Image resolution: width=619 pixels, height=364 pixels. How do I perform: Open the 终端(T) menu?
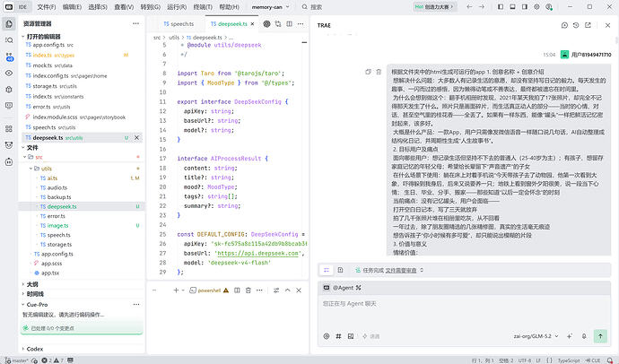203,6
